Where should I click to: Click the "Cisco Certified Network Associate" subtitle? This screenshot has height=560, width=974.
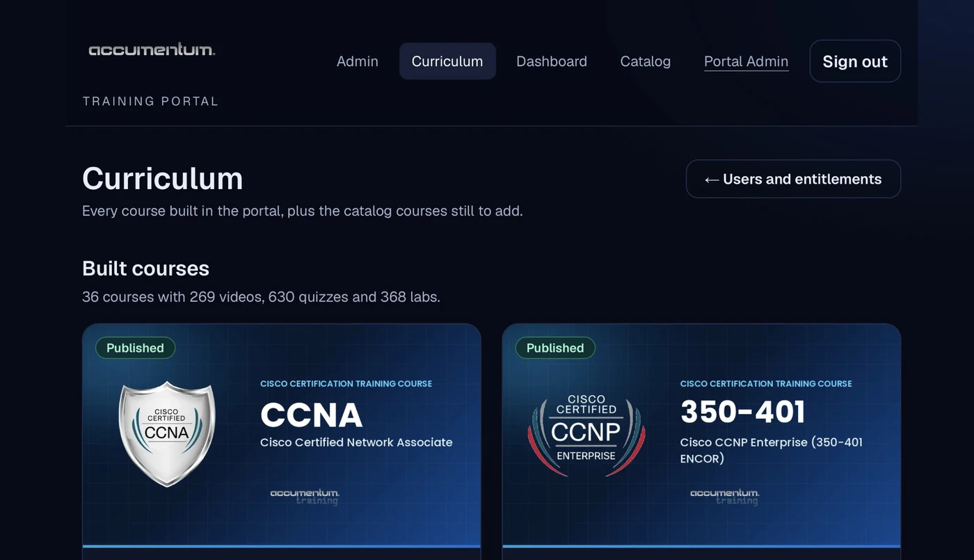click(356, 442)
